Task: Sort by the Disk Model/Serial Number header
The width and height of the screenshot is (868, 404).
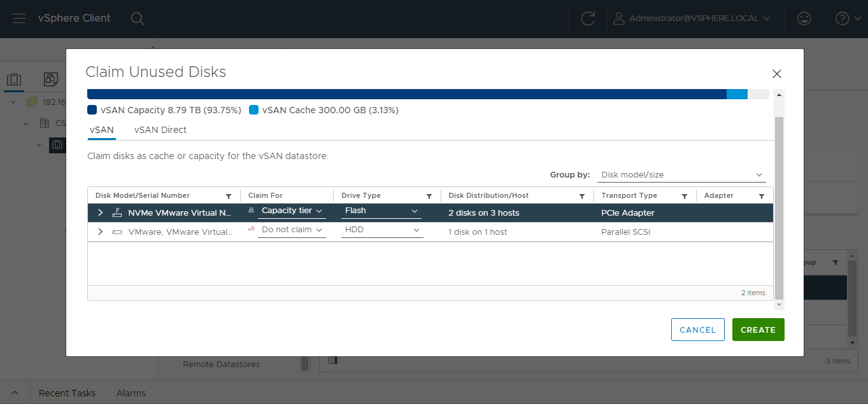Action: tap(143, 196)
